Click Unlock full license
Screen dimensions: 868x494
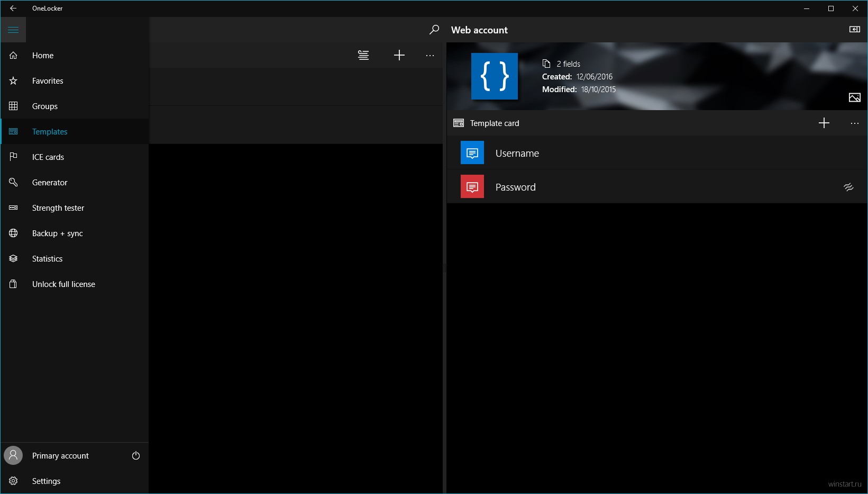click(x=75, y=284)
